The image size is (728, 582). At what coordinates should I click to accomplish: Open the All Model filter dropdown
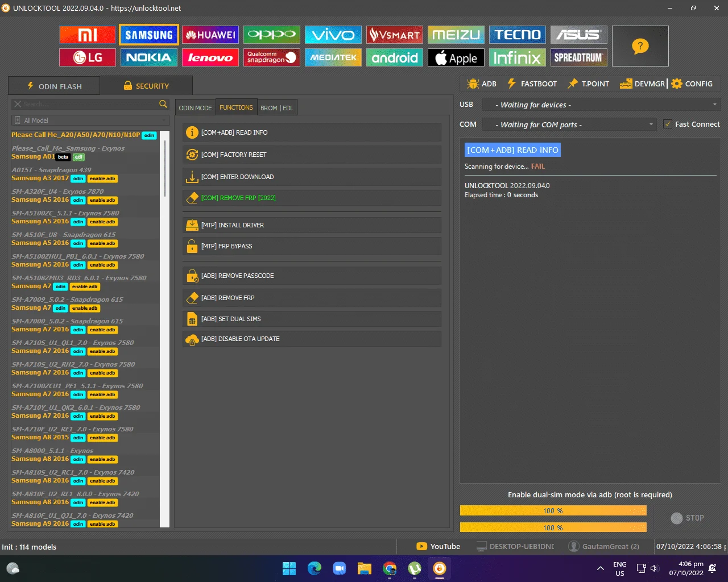coord(90,120)
